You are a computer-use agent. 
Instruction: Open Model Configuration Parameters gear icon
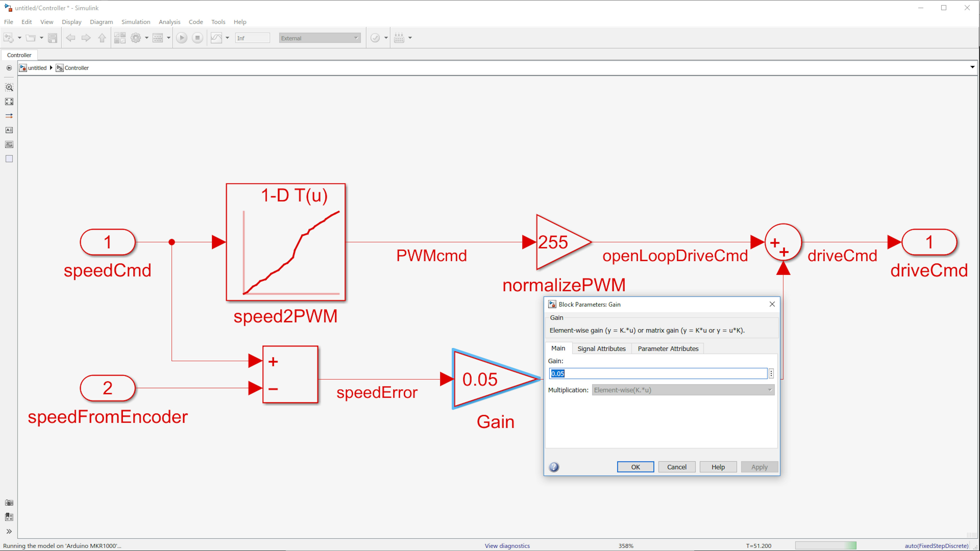[x=136, y=38]
